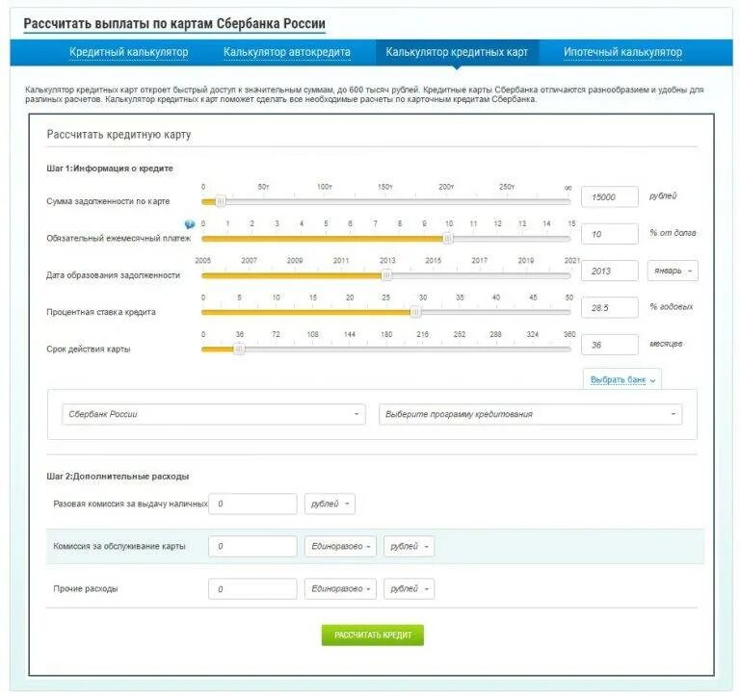The image size is (740, 700).
Task: Click the Рассчитать кредитную карту title
Action: coord(119,135)
